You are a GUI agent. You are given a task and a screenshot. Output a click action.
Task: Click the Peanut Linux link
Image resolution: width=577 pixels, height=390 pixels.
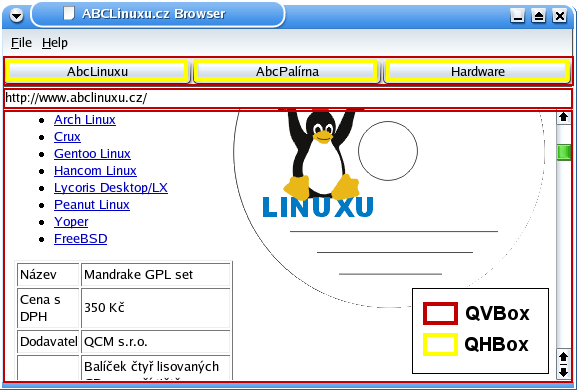(92, 205)
